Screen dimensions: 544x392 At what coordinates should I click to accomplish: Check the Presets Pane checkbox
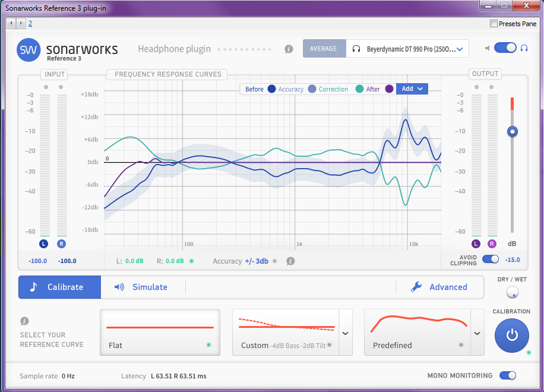(x=494, y=24)
